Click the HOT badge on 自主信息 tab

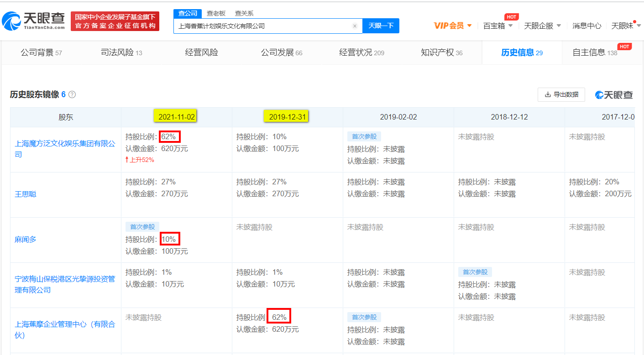point(624,47)
